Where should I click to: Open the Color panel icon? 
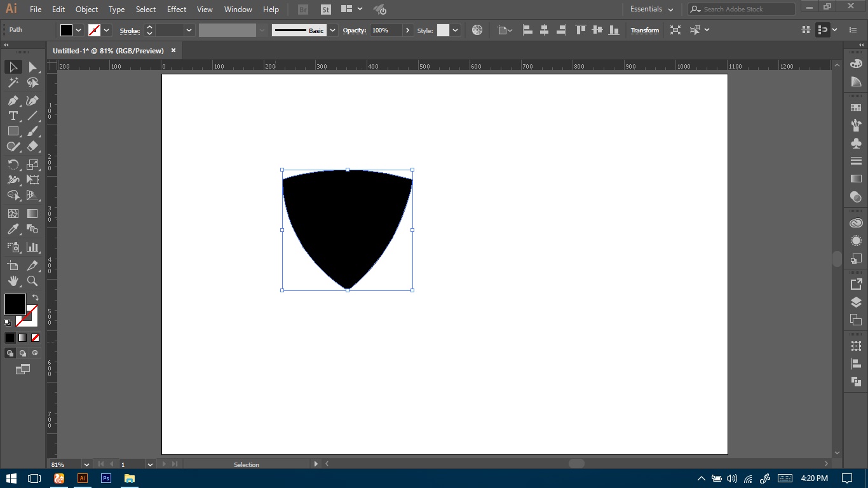pos(856,64)
